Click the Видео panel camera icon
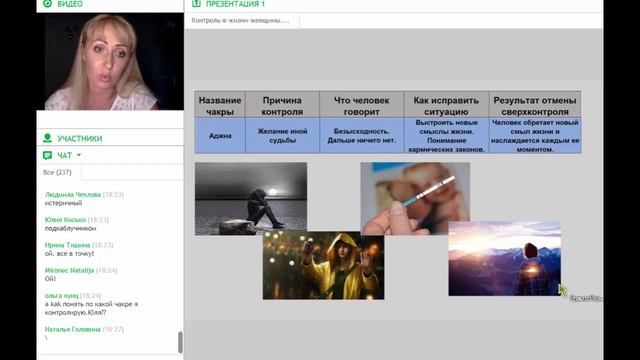 [x=47, y=4]
